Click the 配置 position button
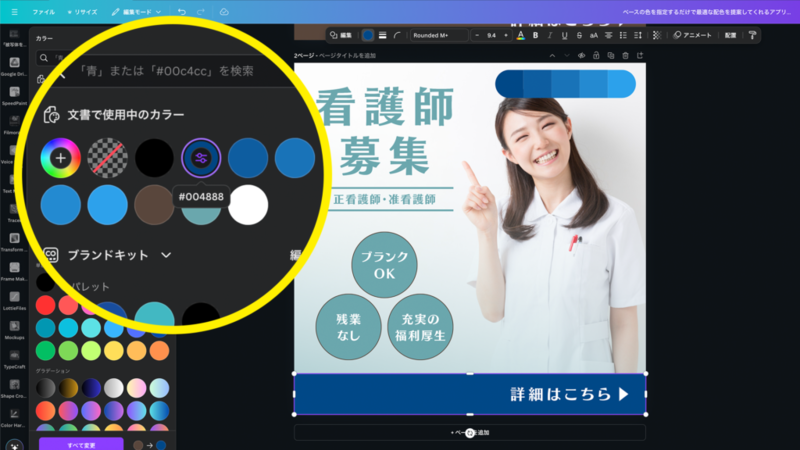800x450 pixels. pyautogui.click(x=731, y=35)
